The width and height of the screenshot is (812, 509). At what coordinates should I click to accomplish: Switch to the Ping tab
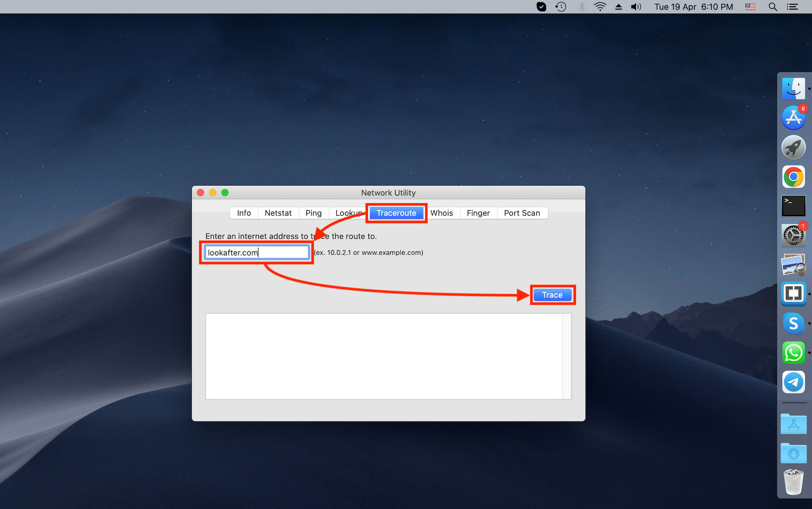click(x=314, y=213)
